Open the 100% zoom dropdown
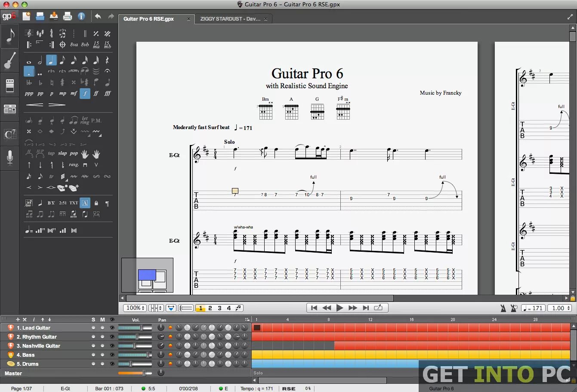 pos(135,308)
